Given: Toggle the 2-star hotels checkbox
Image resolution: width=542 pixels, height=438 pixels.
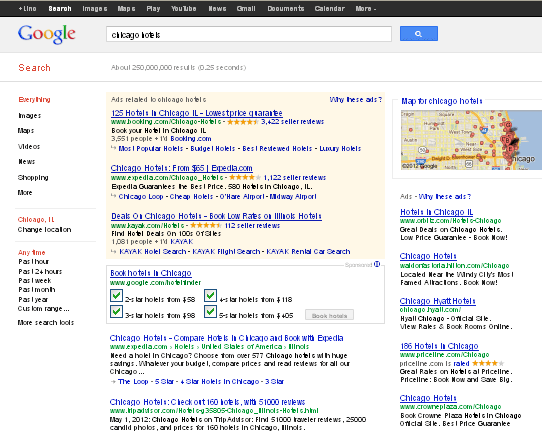Looking at the screenshot, I should [116, 296].
